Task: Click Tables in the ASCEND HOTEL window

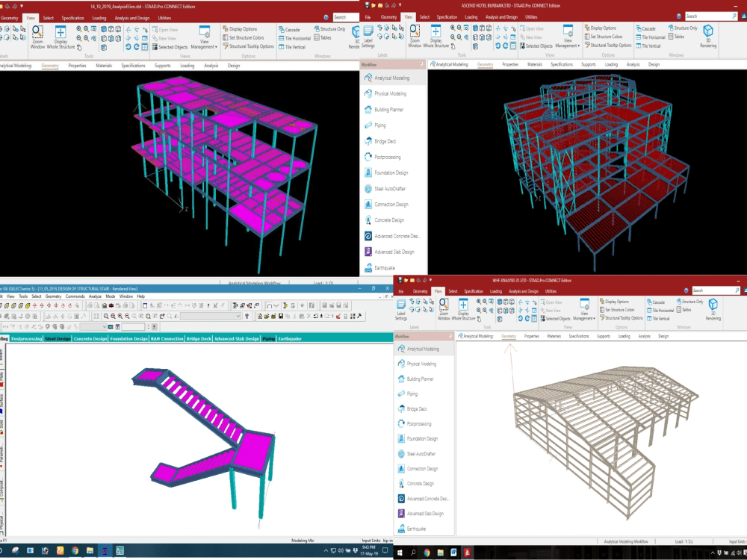Action: pos(676,37)
